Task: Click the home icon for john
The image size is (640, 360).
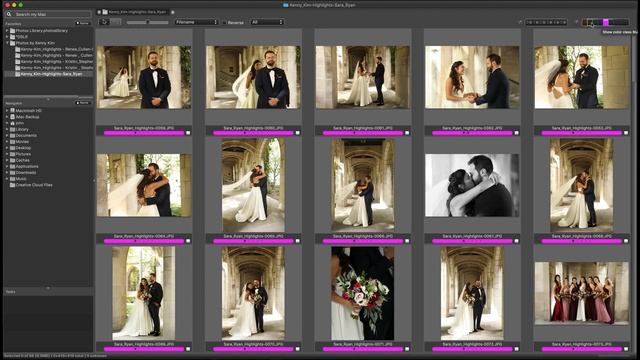Action: point(13,123)
